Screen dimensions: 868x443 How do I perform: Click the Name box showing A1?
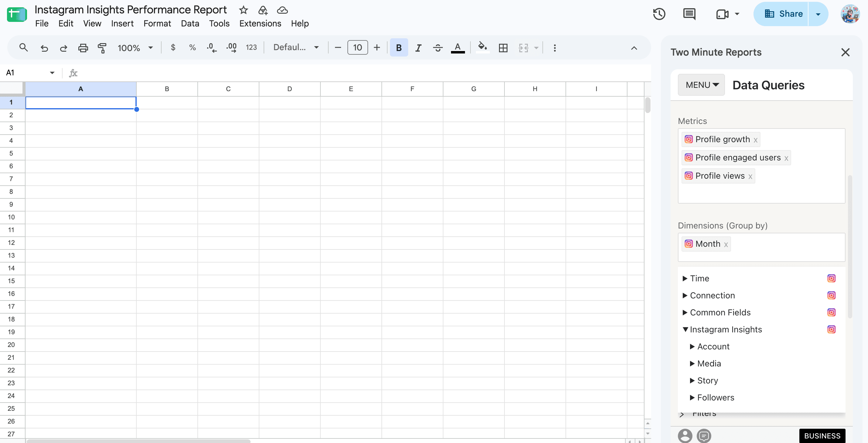coord(30,73)
